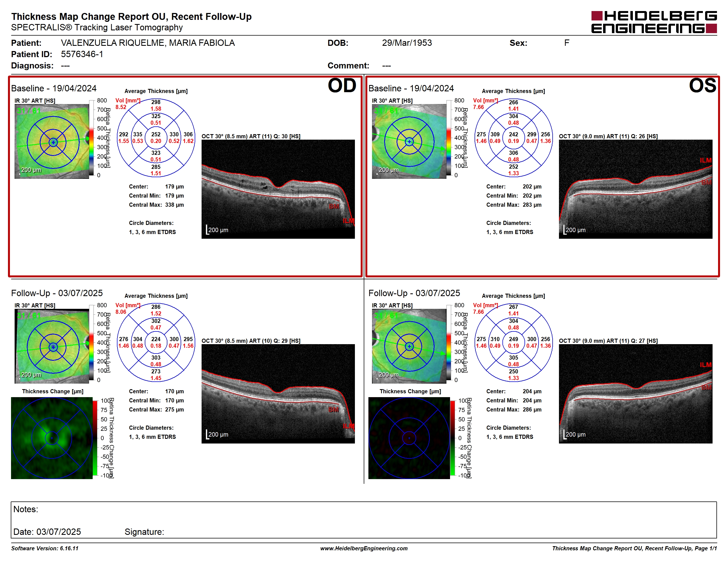Click the OD baseline Central Max 338 µm
Screen dimensions: 728x563
tap(156, 205)
